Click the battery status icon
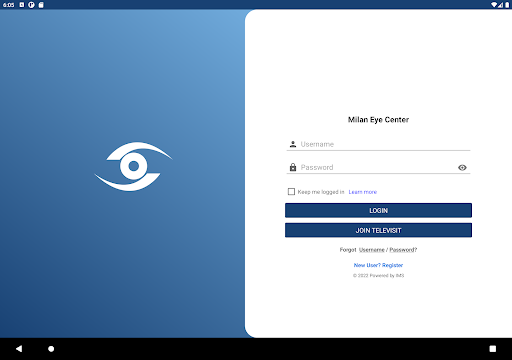The height and width of the screenshot is (360, 512). (x=507, y=5)
